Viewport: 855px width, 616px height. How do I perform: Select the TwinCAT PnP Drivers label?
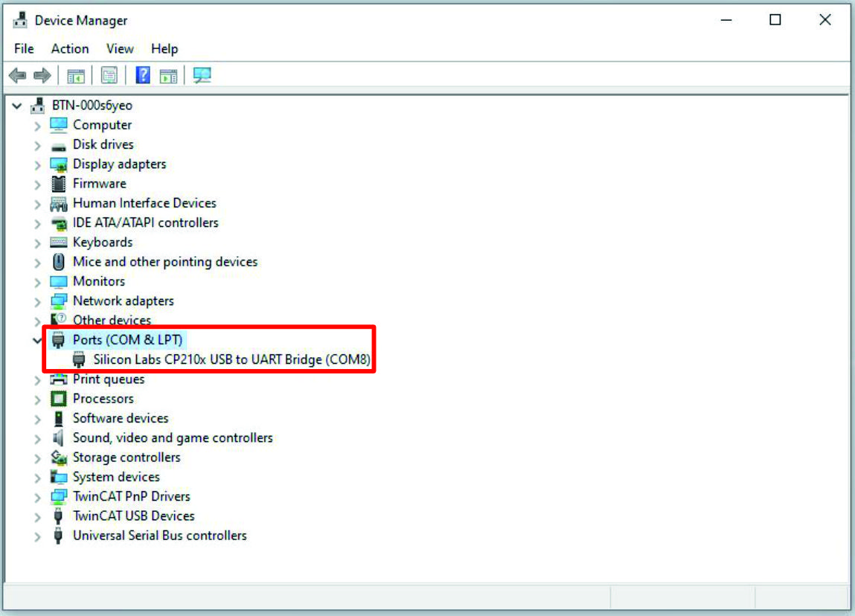(x=132, y=496)
